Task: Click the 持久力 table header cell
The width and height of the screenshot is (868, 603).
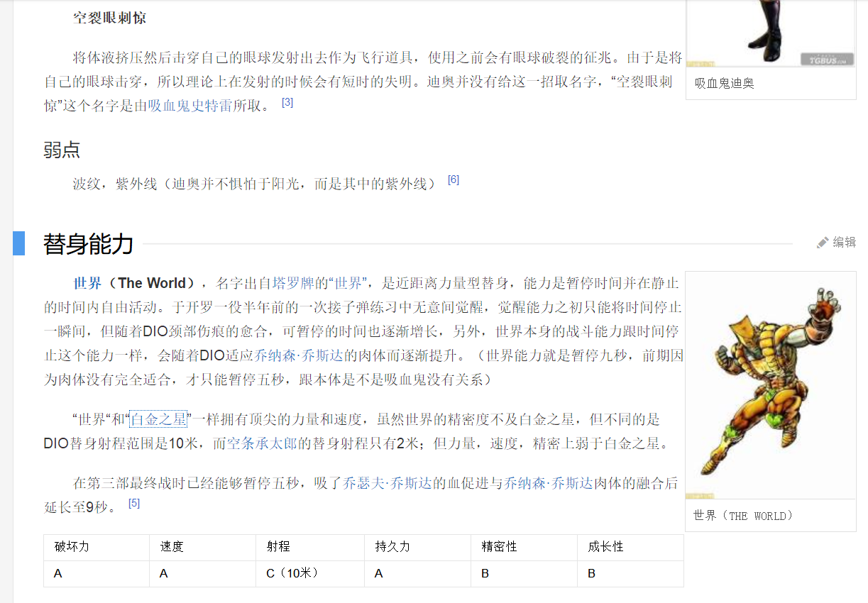Action: coord(417,548)
